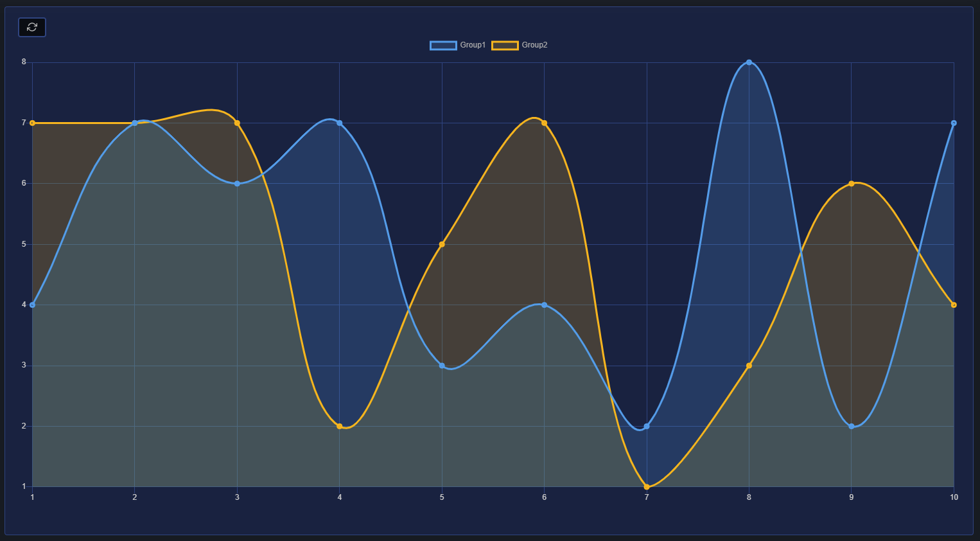The image size is (980, 541).
Task: Click the Group1 legend label
Action: click(x=473, y=45)
